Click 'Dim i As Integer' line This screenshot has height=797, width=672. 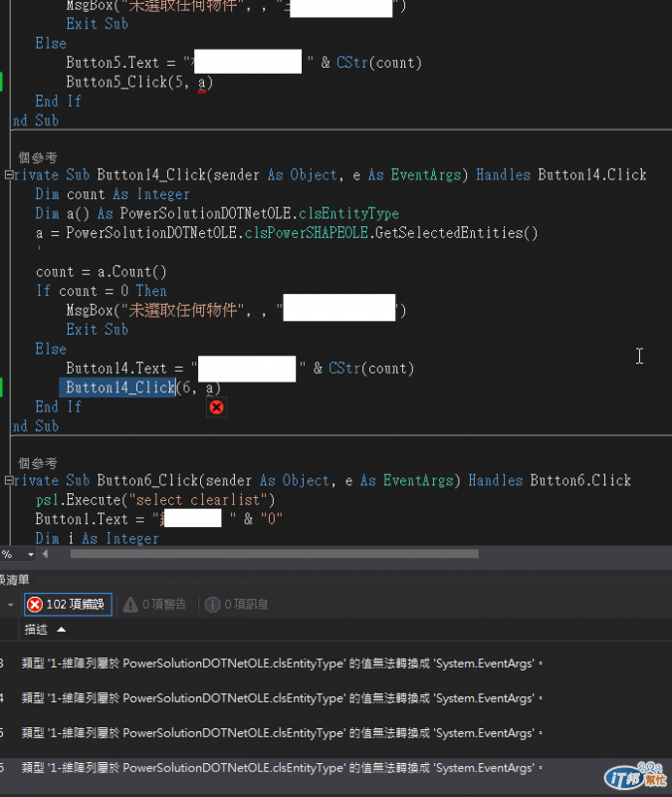click(x=97, y=539)
